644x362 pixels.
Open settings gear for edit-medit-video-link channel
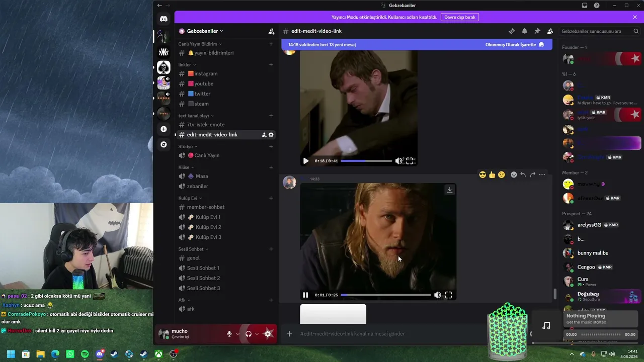pos(271,135)
